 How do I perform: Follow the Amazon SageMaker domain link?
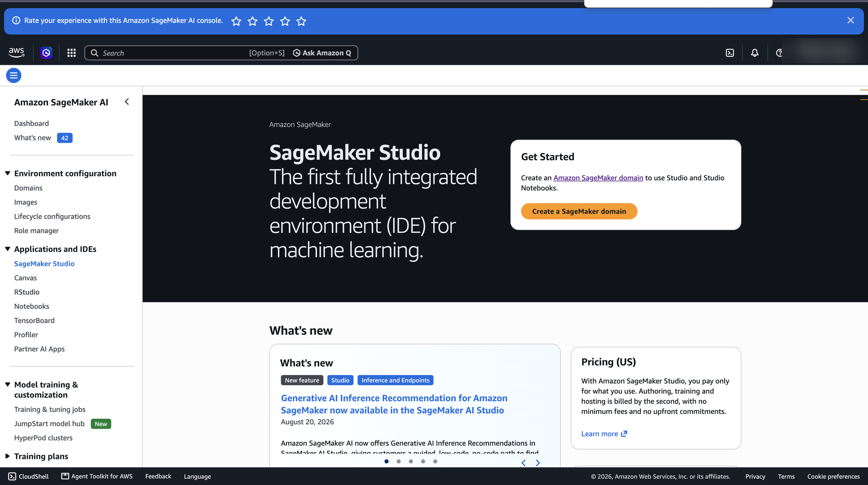tap(598, 178)
